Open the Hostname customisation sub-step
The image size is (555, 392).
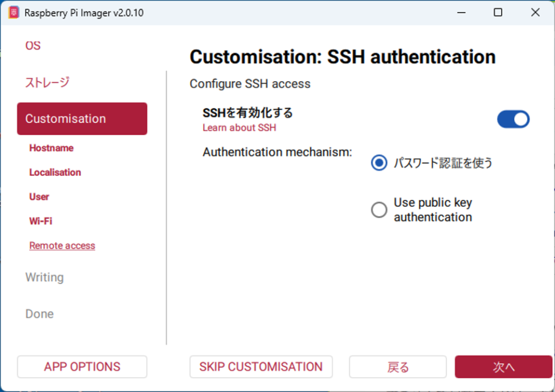coord(51,148)
